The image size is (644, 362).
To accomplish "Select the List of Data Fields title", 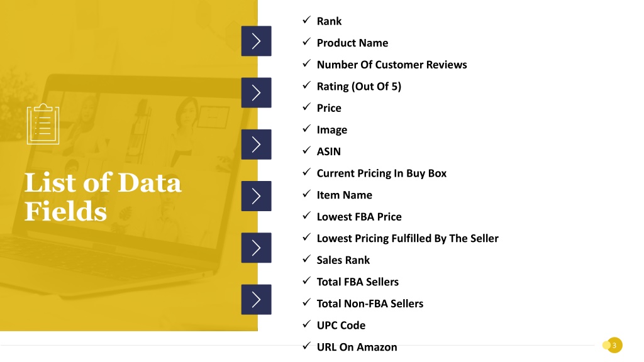I will (103, 197).
